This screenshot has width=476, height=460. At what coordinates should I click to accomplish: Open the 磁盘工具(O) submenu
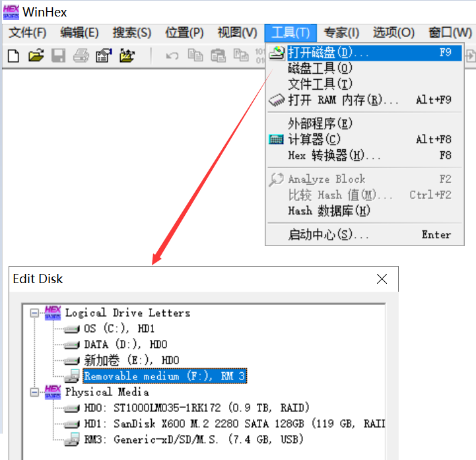click(364, 68)
